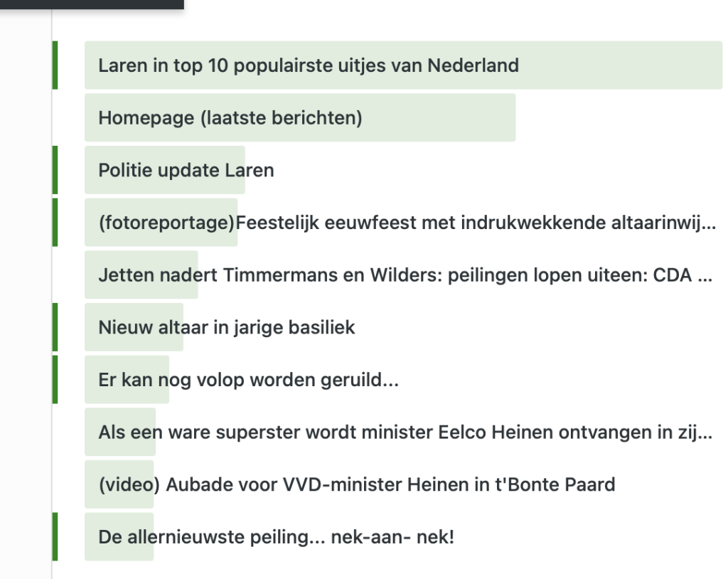The height and width of the screenshot is (579, 728).
Task: Select the '(fotoreportage)Feestelijk eeuwfeest' article
Action: [x=405, y=223]
